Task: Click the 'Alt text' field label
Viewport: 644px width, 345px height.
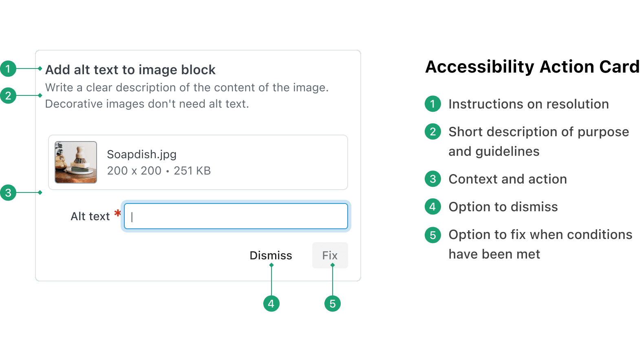Action: point(90,216)
